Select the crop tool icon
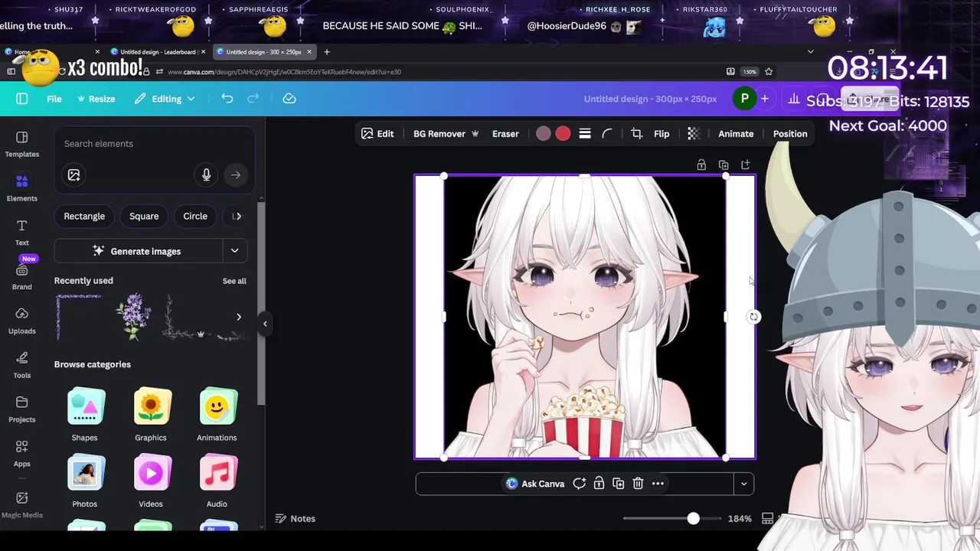The width and height of the screenshot is (980, 551). click(x=636, y=134)
